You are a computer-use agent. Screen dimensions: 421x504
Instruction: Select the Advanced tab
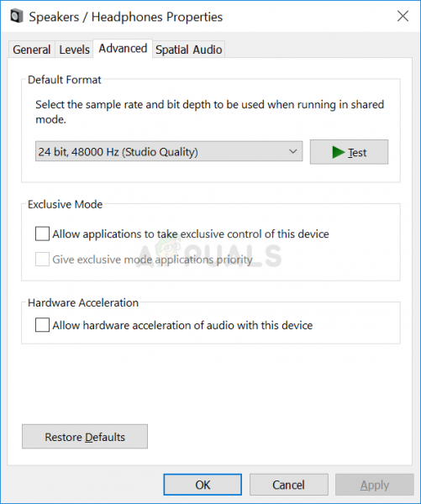click(123, 49)
